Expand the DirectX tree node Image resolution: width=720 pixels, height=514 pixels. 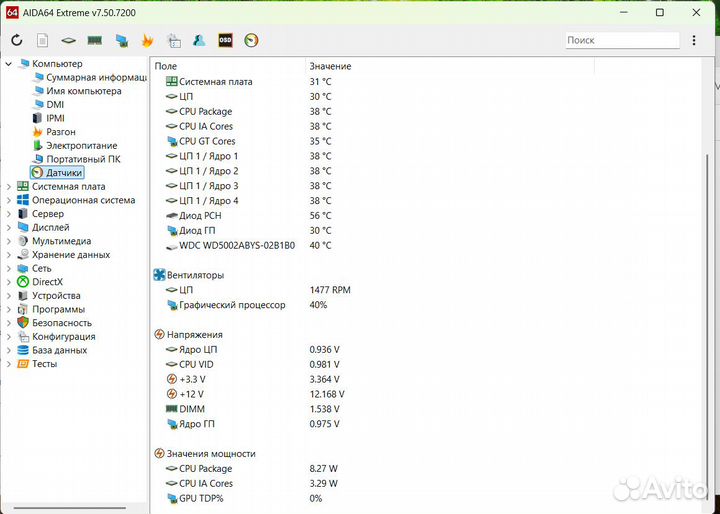pyautogui.click(x=9, y=282)
